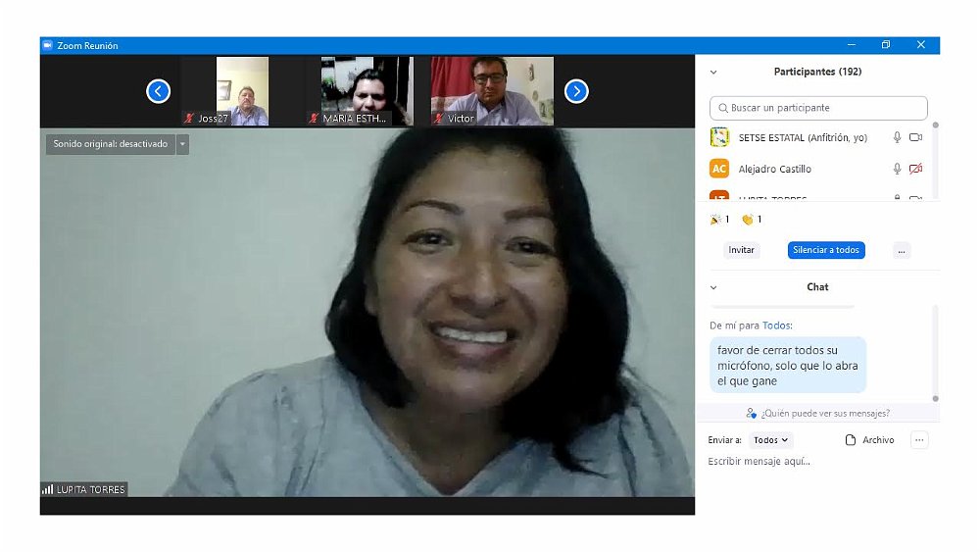
Task: Click the party popper reaction counter
Action: point(719,220)
